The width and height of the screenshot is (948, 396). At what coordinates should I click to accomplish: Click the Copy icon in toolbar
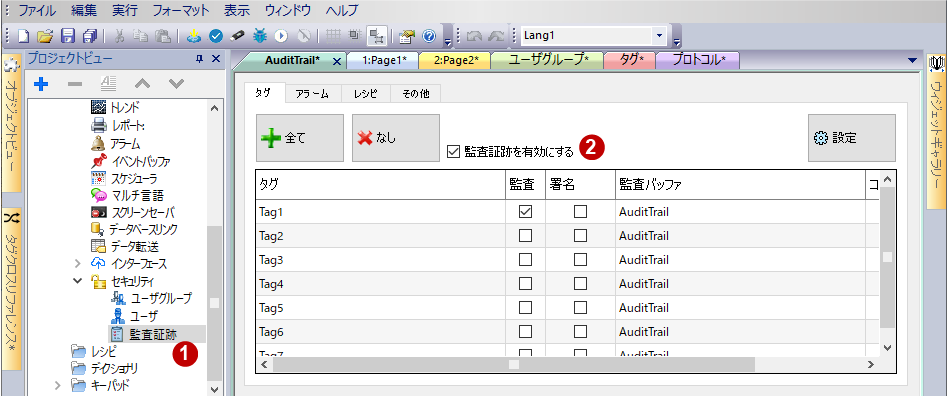(141, 36)
